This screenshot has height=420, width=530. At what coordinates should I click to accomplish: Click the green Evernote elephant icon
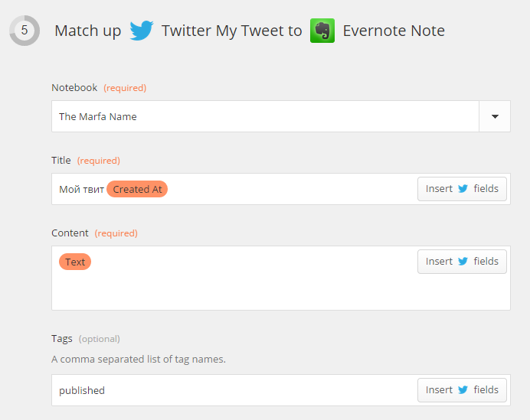pos(322,31)
